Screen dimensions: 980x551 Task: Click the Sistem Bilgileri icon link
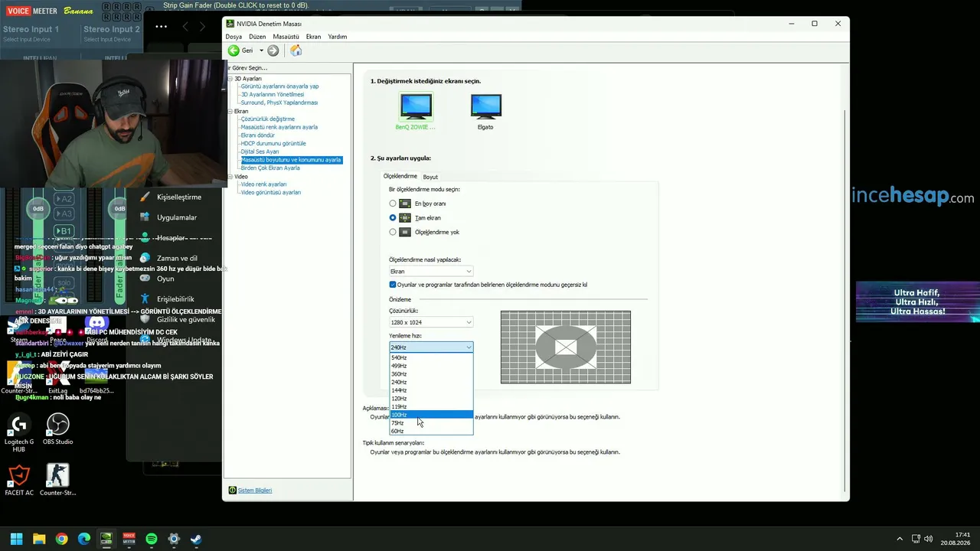(233, 491)
